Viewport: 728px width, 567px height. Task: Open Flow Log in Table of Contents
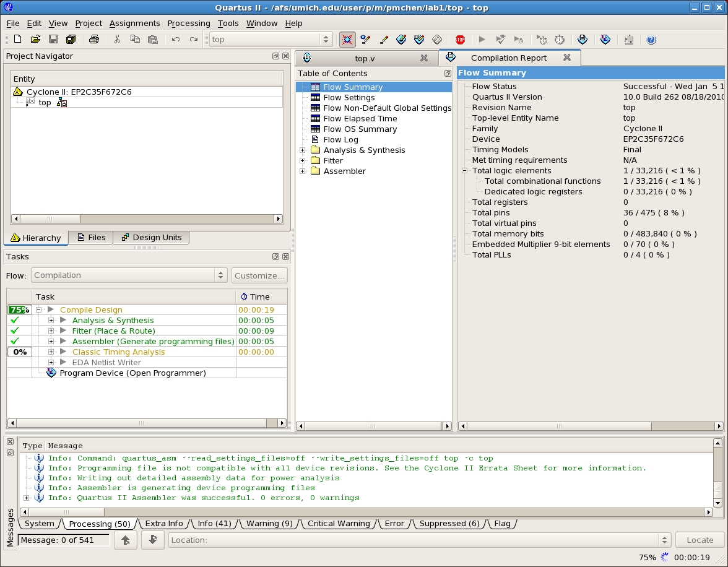[340, 140]
